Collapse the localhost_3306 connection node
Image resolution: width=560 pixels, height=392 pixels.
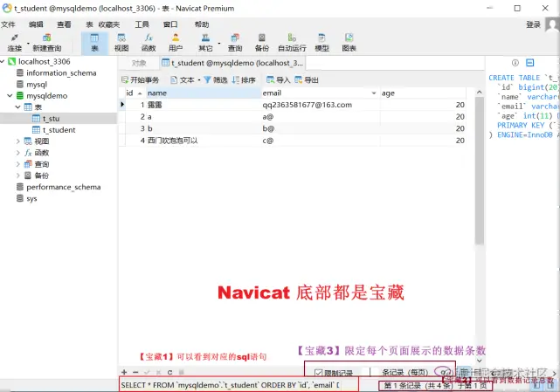pyautogui.click(x=3, y=62)
